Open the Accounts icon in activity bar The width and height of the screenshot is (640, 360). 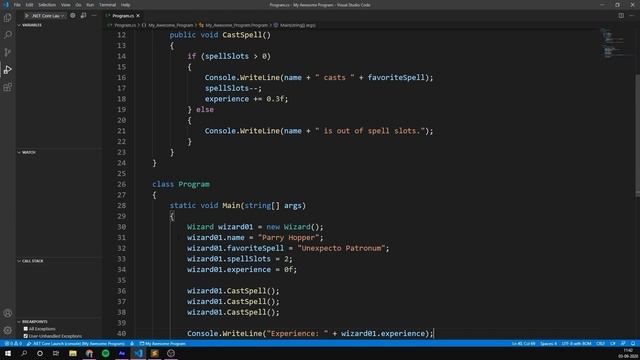click(8, 313)
